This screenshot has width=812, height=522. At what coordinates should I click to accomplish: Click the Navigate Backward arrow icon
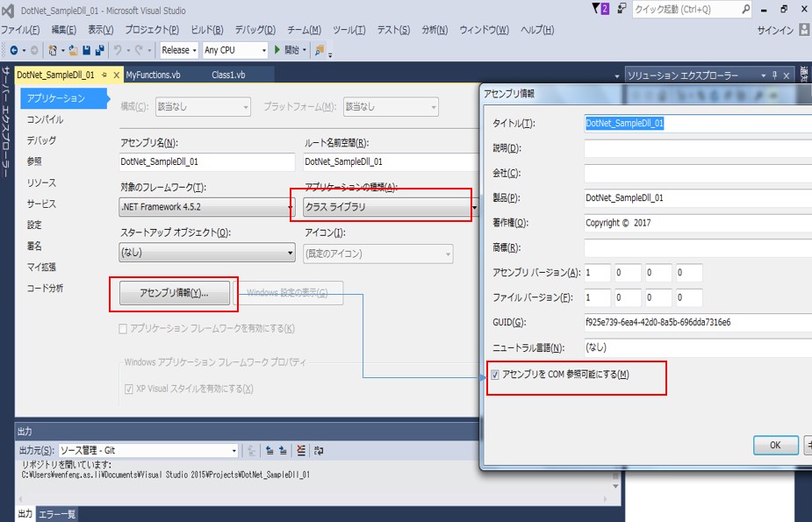coord(13,50)
